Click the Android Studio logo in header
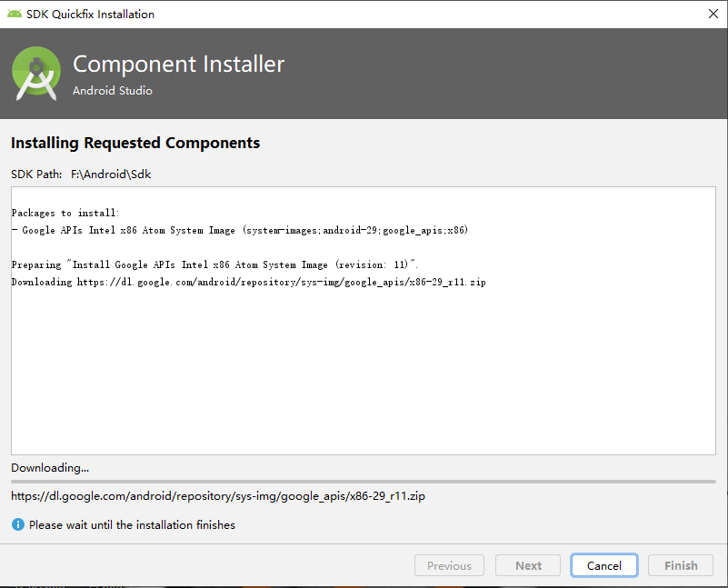The width and height of the screenshot is (728, 588). point(36,74)
